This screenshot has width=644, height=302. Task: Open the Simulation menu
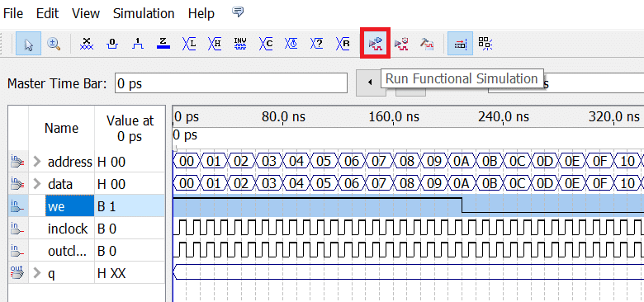[144, 13]
